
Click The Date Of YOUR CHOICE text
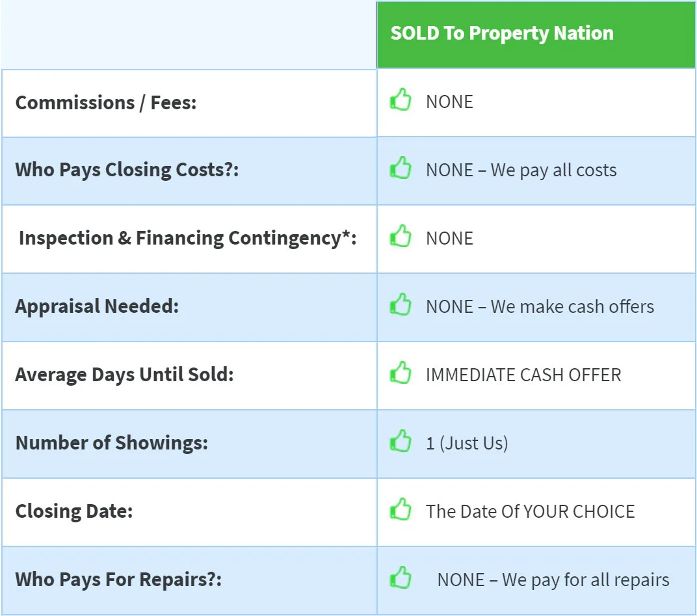531,511
